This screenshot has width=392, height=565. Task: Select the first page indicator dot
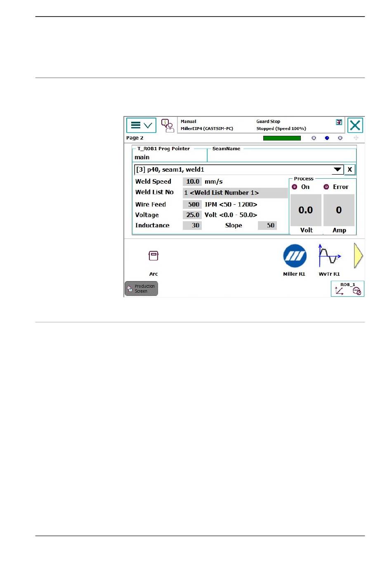[314, 138]
